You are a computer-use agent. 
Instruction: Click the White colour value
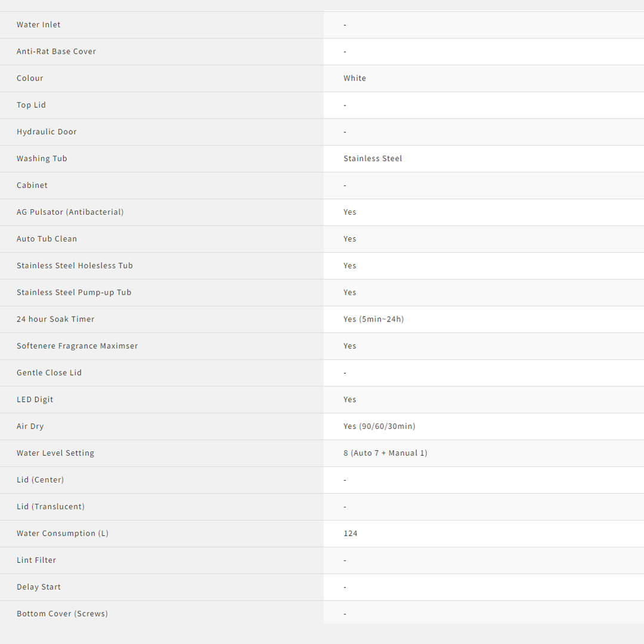pyautogui.click(x=355, y=78)
